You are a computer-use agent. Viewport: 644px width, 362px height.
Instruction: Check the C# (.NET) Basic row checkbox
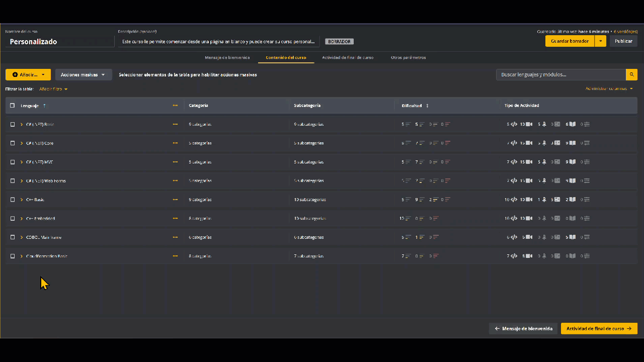[13, 124]
